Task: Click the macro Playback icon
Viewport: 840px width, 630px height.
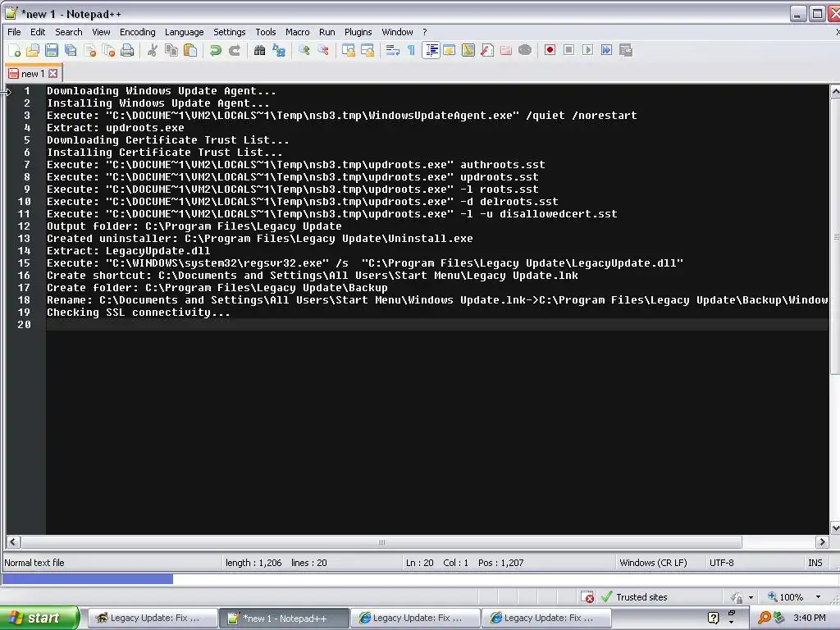Action: click(x=587, y=50)
